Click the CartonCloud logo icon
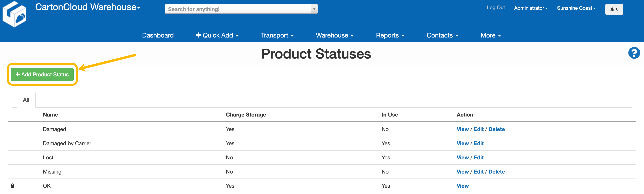Screen dimensions: 644x194 (14, 14)
